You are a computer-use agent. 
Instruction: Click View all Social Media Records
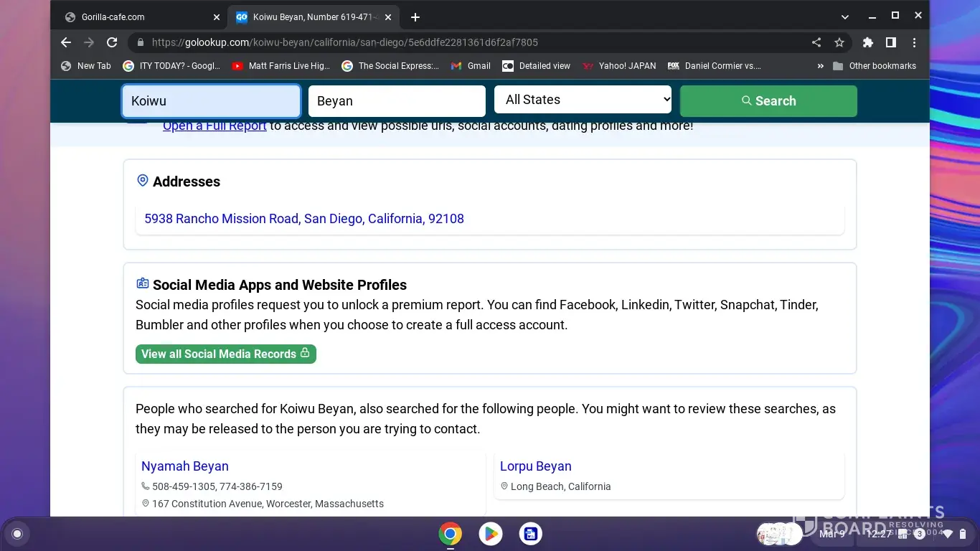(225, 354)
